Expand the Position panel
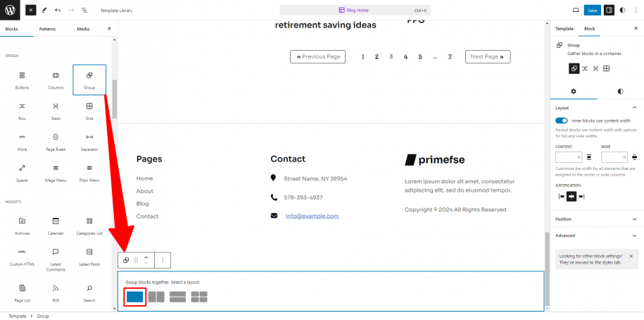This screenshot has width=644, height=320. (x=597, y=219)
